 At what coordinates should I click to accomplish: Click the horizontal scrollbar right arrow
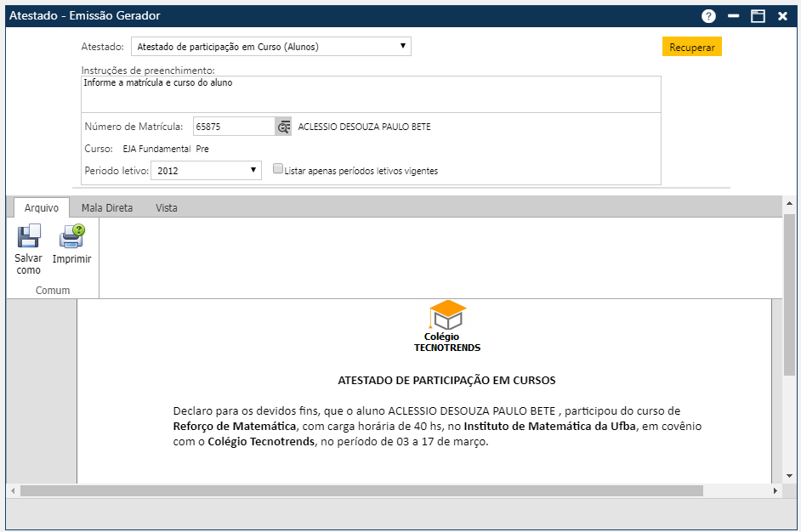tap(775, 491)
